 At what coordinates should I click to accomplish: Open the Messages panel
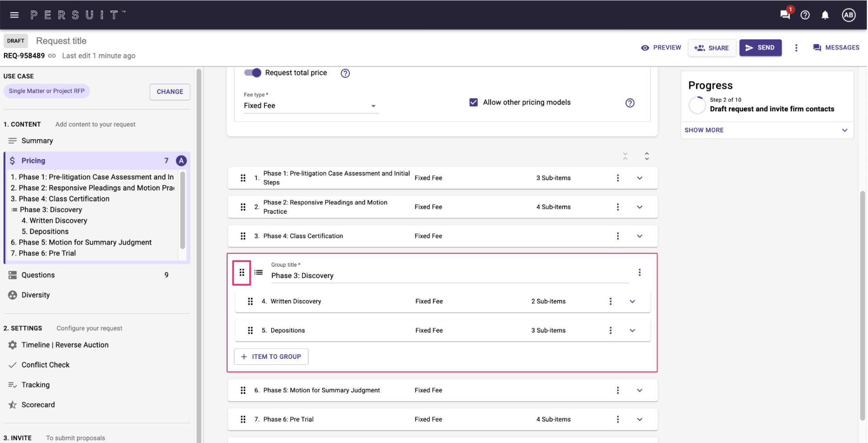[x=836, y=48]
